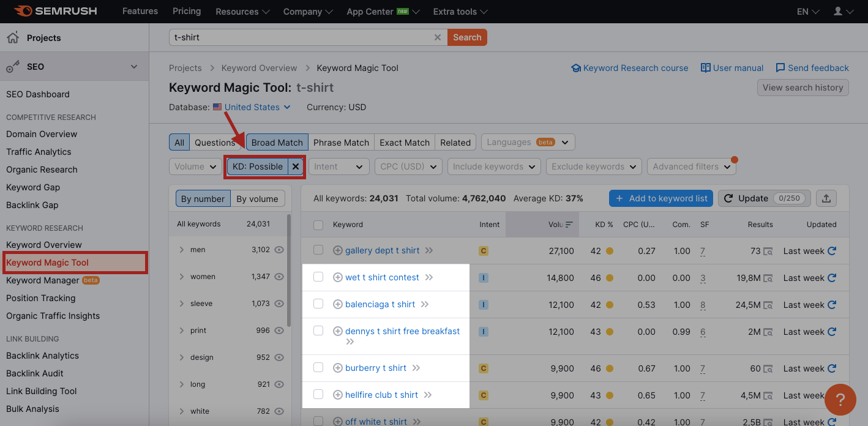Open Advanced filters dropdown
The image size is (868, 426).
pyautogui.click(x=692, y=166)
